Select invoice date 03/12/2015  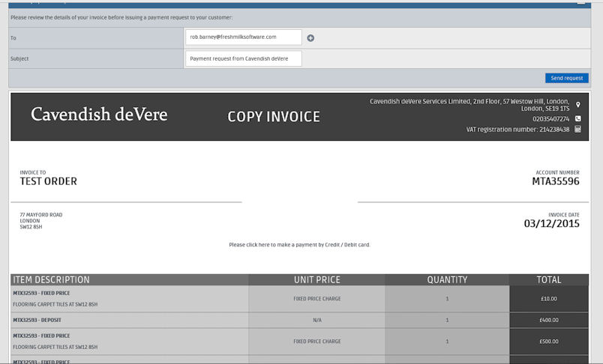point(552,223)
